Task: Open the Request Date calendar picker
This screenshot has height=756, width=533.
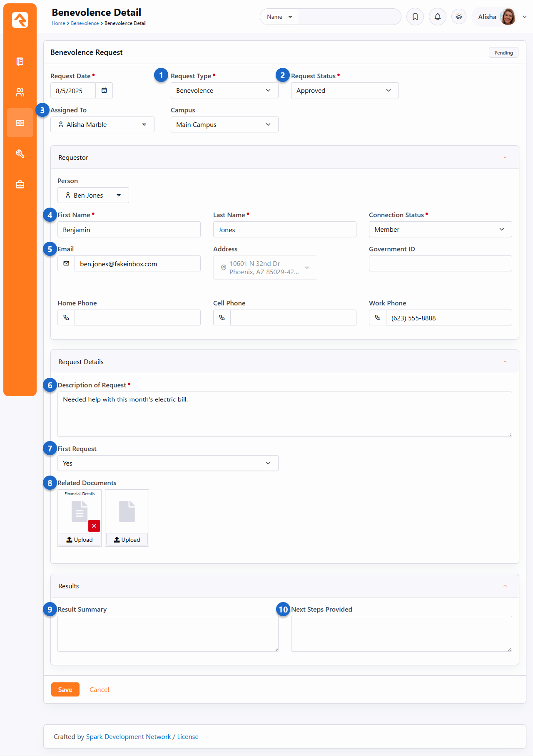Action: tap(104, 90)
